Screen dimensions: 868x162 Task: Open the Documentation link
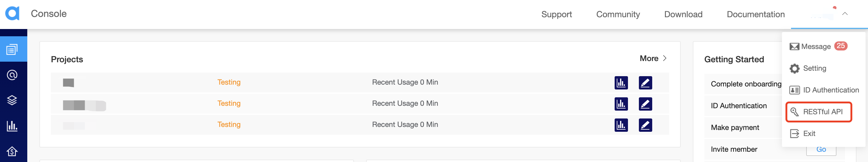[x=756, y=14]
